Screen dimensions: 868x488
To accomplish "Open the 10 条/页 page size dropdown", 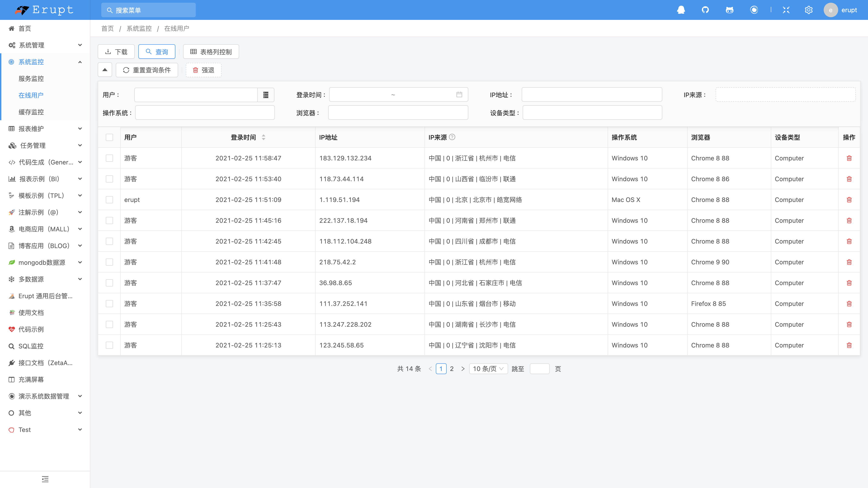I will click(x=488, y=369).
